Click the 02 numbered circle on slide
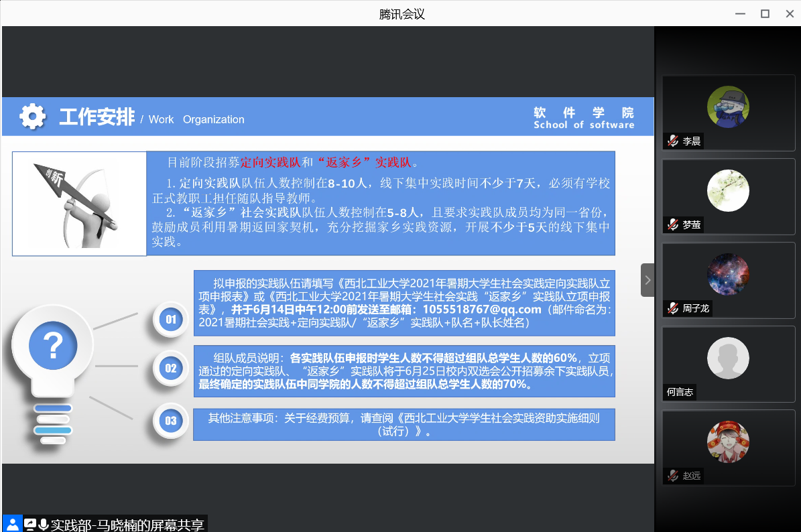The width and height of the screenshot is (801, 532). point(171,368)
